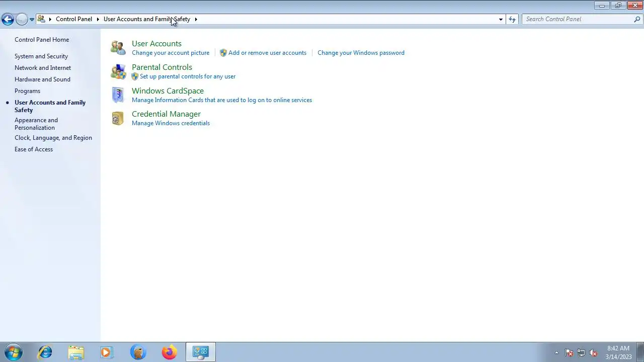Click the search magnifier icon
644x362 pixels.
[637, 19]
